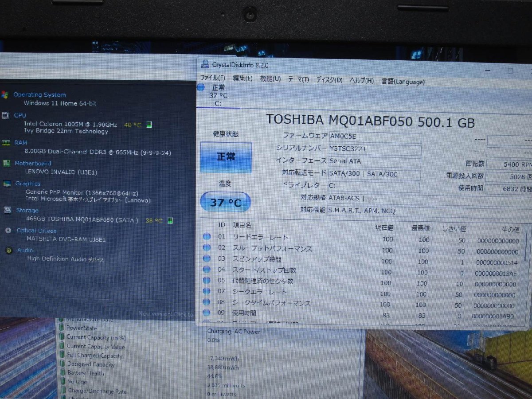Click the SATA/300 transfer mode field
The width and height of the screenshot is (532, 399).
(374, 174)
